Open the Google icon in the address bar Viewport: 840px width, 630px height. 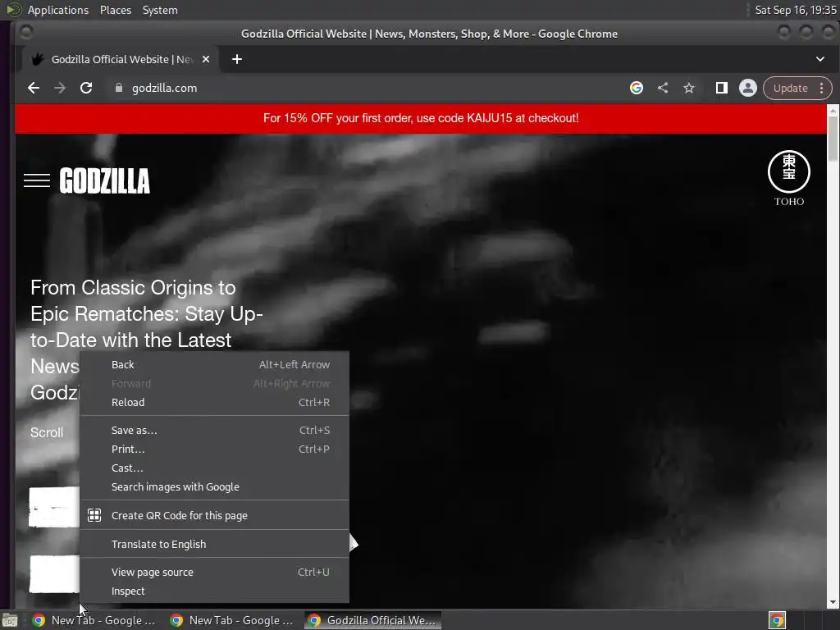point(636,88)
